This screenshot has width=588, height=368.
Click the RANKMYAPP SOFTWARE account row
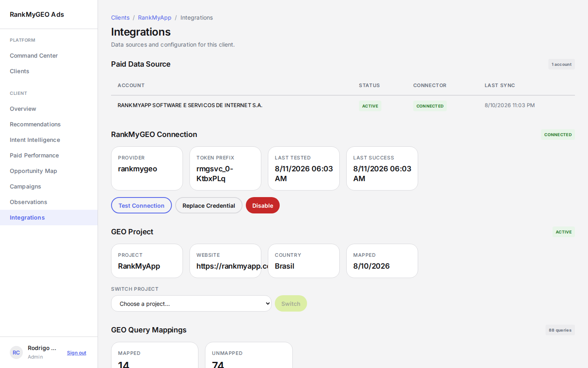(x=343, y=105)
